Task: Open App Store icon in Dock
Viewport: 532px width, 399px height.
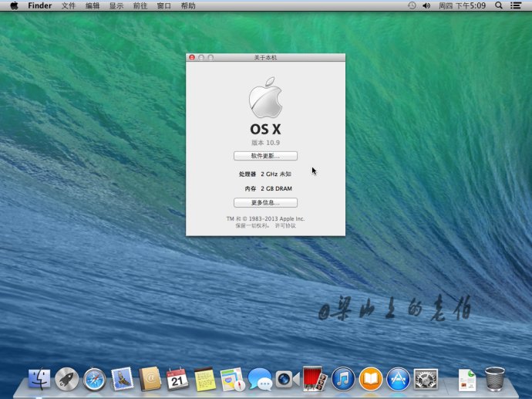Action: click(398, 379)
